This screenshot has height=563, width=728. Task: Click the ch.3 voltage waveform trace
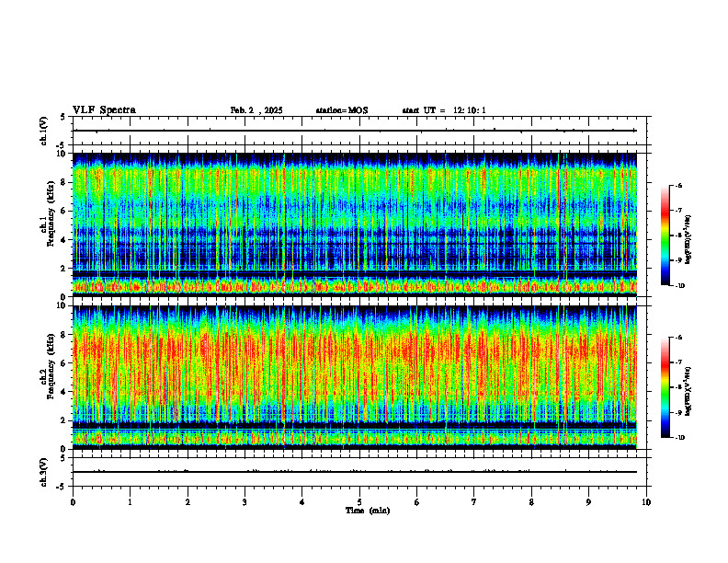click(x=355, y=472)
